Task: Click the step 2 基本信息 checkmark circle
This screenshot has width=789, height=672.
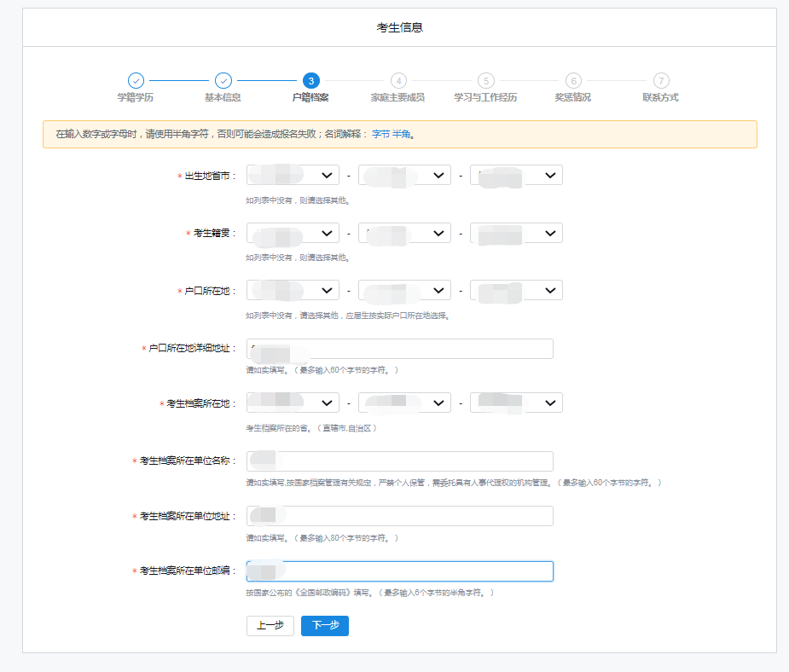Action: point(223,80)
